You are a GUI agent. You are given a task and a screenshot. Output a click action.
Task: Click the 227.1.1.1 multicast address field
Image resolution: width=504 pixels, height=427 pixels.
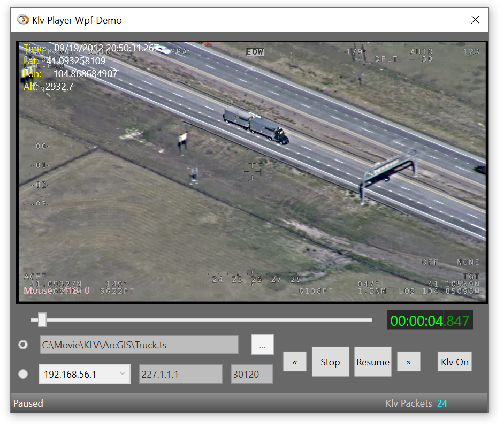click(x=180, y=375)
